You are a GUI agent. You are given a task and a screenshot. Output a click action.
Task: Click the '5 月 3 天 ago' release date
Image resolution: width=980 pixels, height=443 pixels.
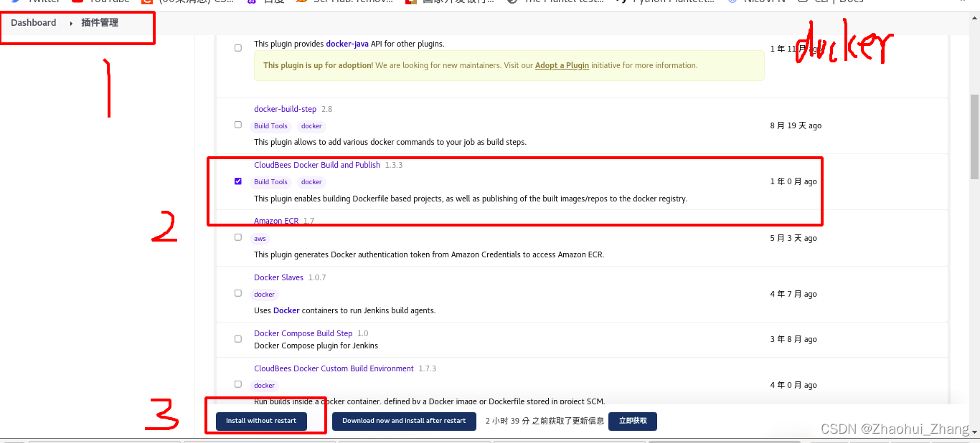pos(793,238)
